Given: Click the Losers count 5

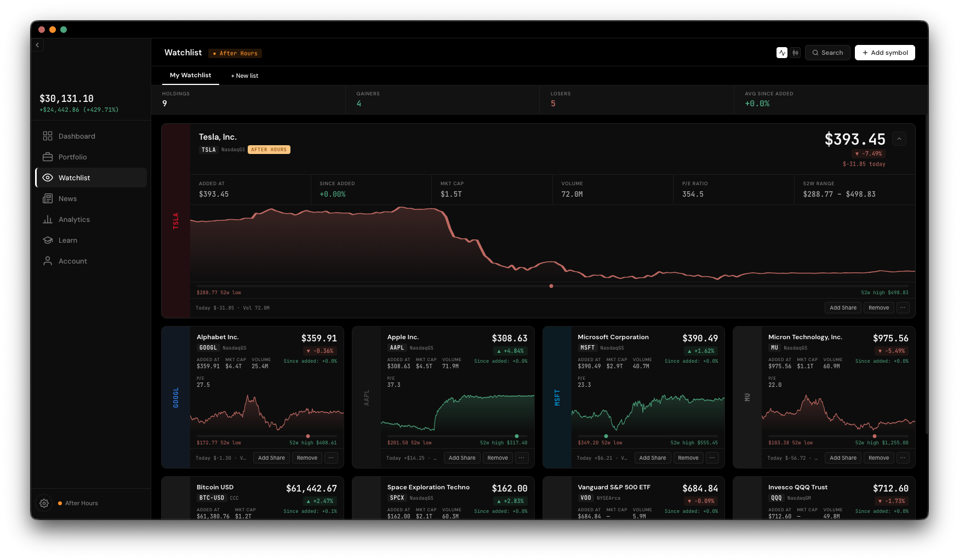Looking at the screenshot, I should pos(553,104).
